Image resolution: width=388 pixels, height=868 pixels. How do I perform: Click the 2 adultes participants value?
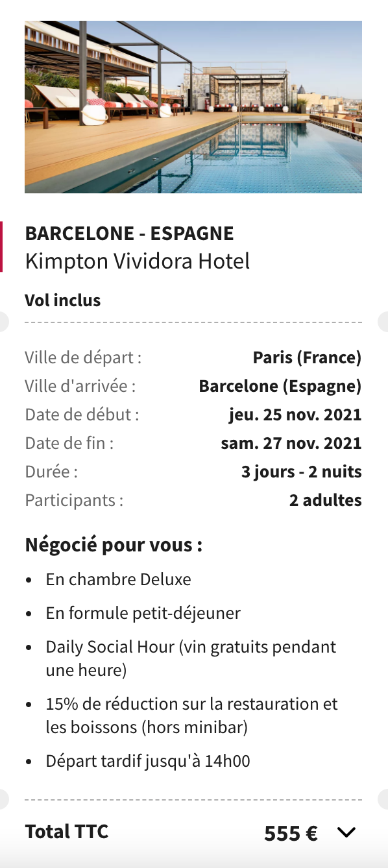tap(326, 500)
